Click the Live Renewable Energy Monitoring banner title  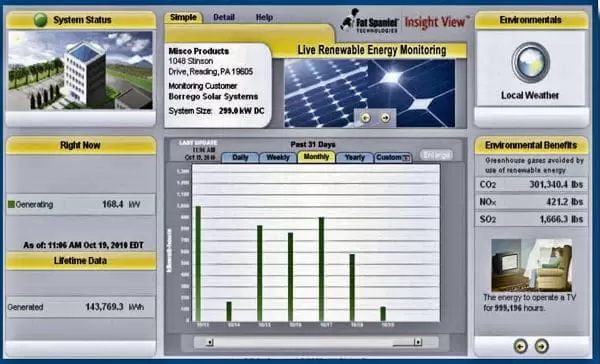point(372,50)
